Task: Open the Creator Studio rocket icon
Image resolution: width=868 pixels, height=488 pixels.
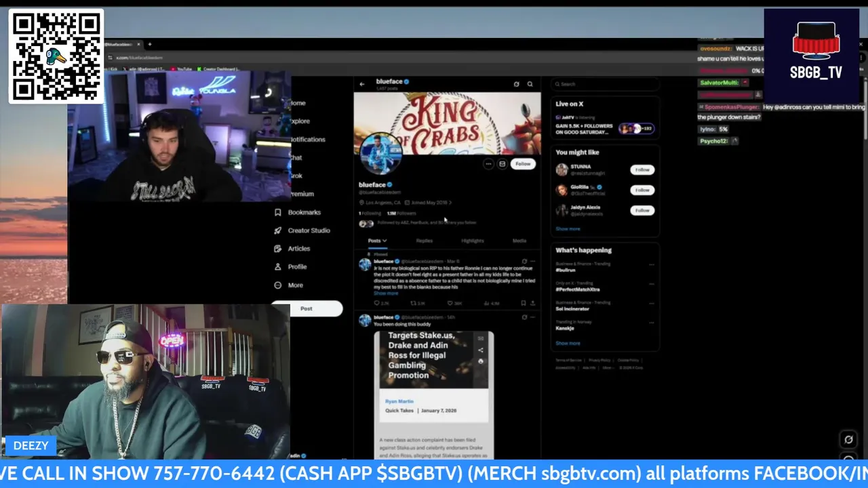Action: (278, 230)
